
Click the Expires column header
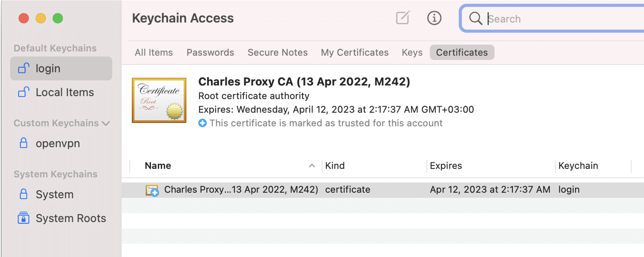click(x=446, y=165)
